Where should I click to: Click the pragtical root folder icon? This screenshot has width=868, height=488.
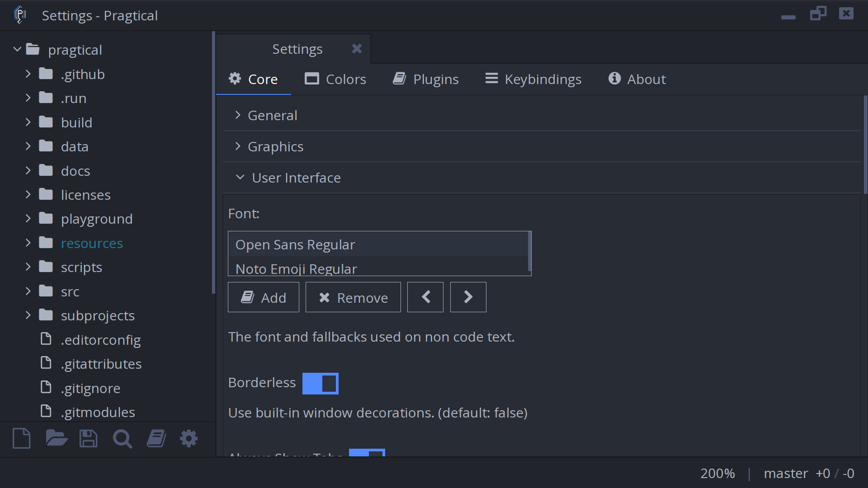[33, 49]
